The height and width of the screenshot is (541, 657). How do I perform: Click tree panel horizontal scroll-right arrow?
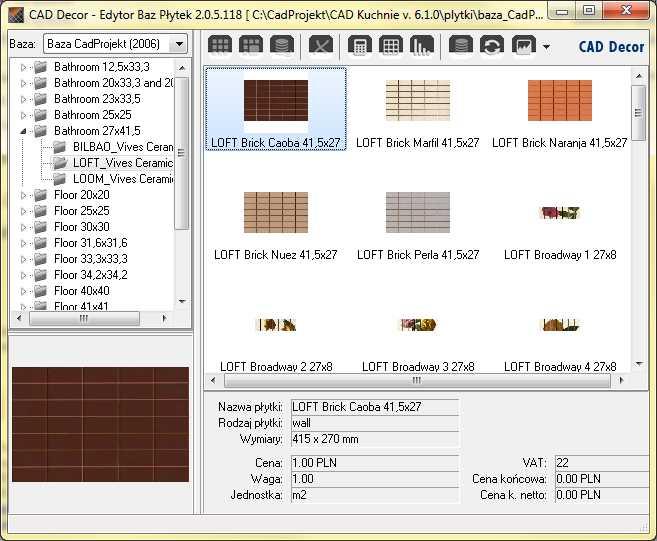click(164, 318)
